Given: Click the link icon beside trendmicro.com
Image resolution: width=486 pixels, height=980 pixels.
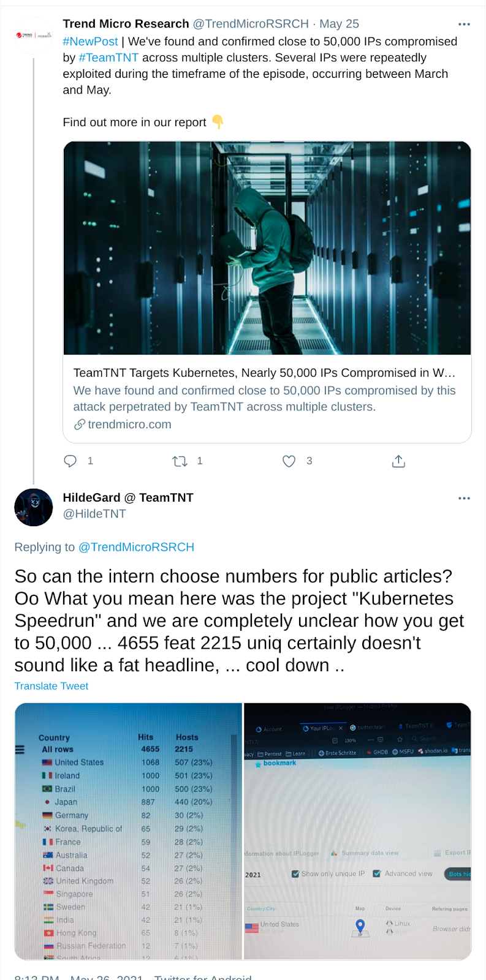Looking at the screenshot, I should (x=79, y=424).
